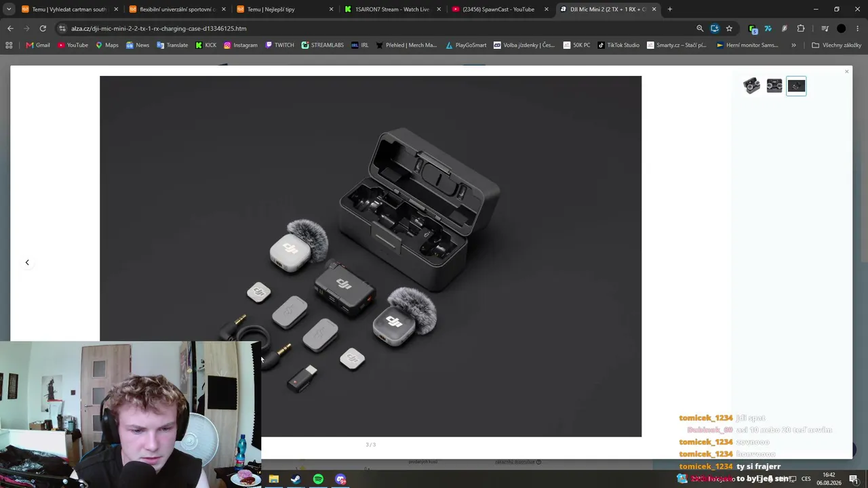Close the SpawnCast YouTube tab
868x488 pixels.
coord(547,9)
